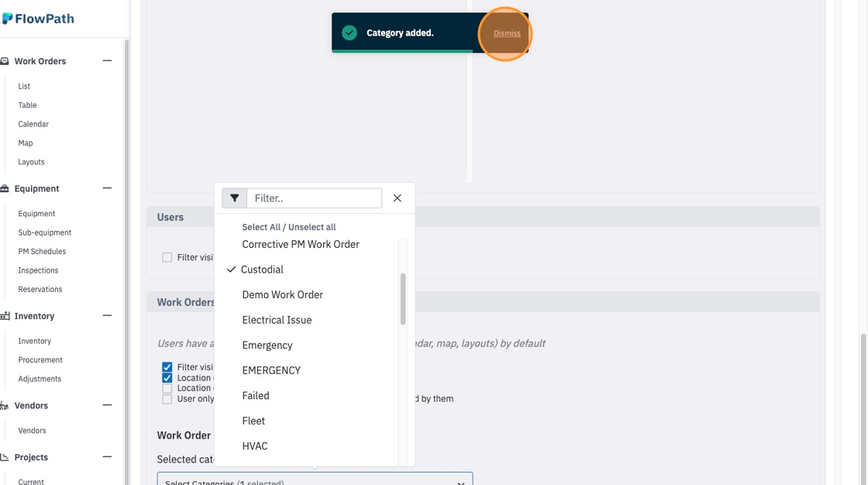Image resolution: width=868 pixels, height=485 pixels.
Task: Collapse the Inventory sidebar section
Action: (x=108, y=315)
